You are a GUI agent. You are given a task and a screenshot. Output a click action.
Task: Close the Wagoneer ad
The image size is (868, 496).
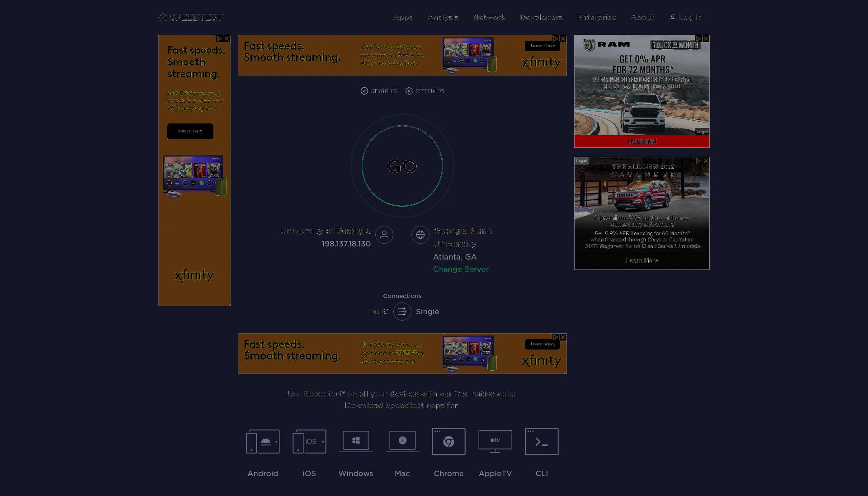pos(706,161)
